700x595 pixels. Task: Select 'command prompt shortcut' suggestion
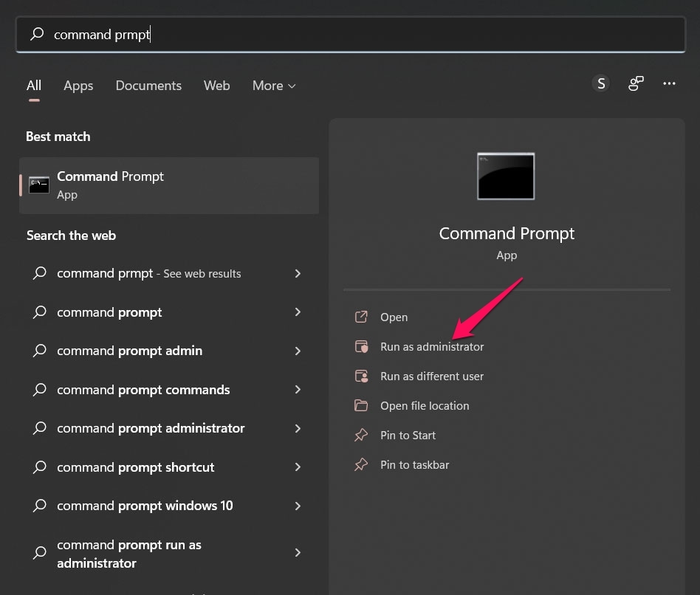(169, 467)
